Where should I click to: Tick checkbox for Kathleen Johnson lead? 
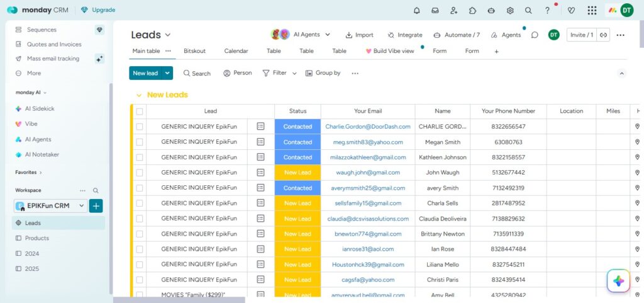pos(140,157)
